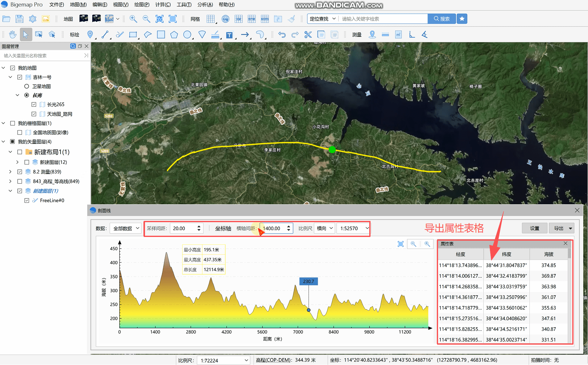
Task: Check the 全国地质图(影像) layer checkbox
Action: tap(20, 133)
